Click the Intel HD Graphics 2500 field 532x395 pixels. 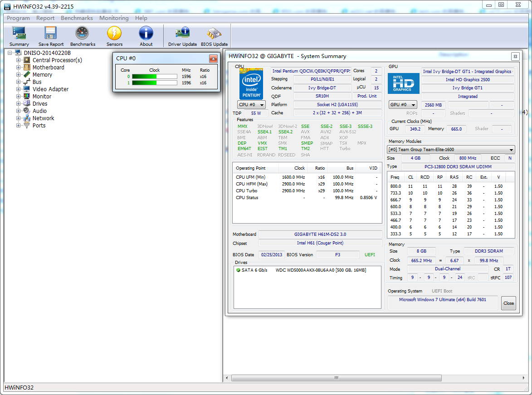468,79
